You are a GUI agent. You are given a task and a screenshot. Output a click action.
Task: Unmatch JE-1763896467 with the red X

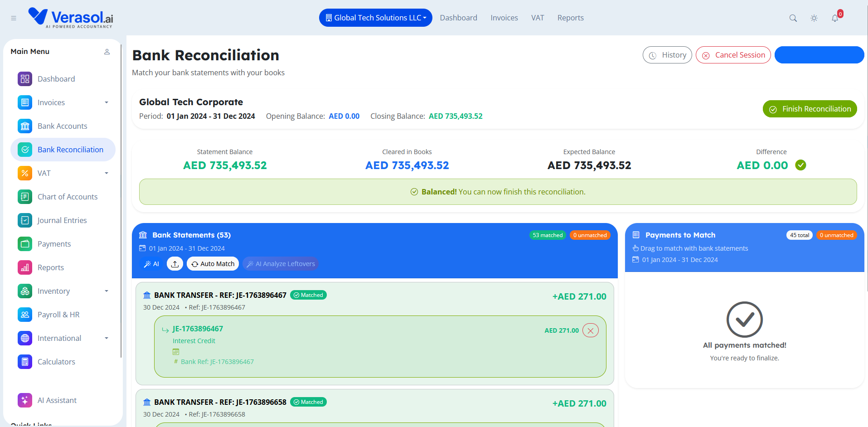point(591,330)
